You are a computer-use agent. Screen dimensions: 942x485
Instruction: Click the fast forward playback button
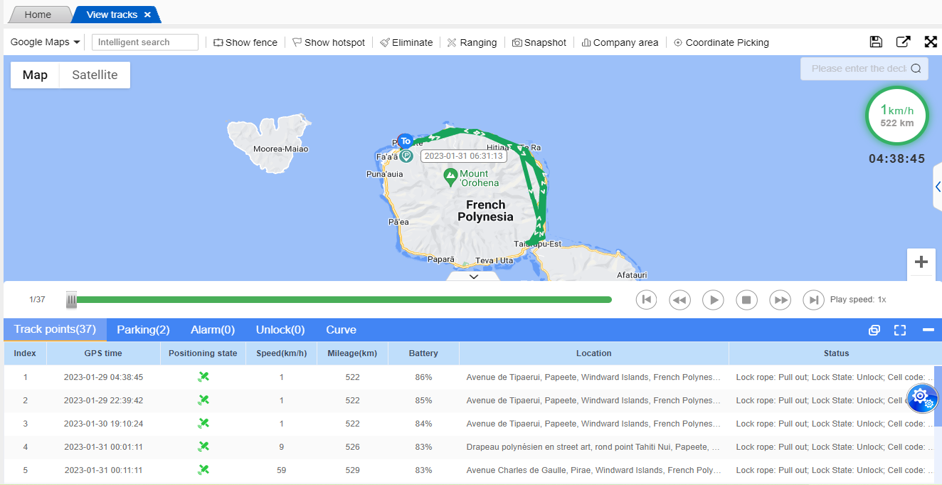(780, 300)
